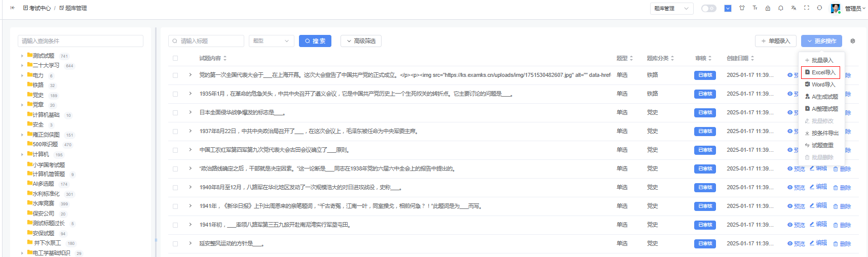Viewport: 868px width, 257px height.
Task: Tick the checkbox for the 日本全面侵华战争 row
Action: (175, 113)
